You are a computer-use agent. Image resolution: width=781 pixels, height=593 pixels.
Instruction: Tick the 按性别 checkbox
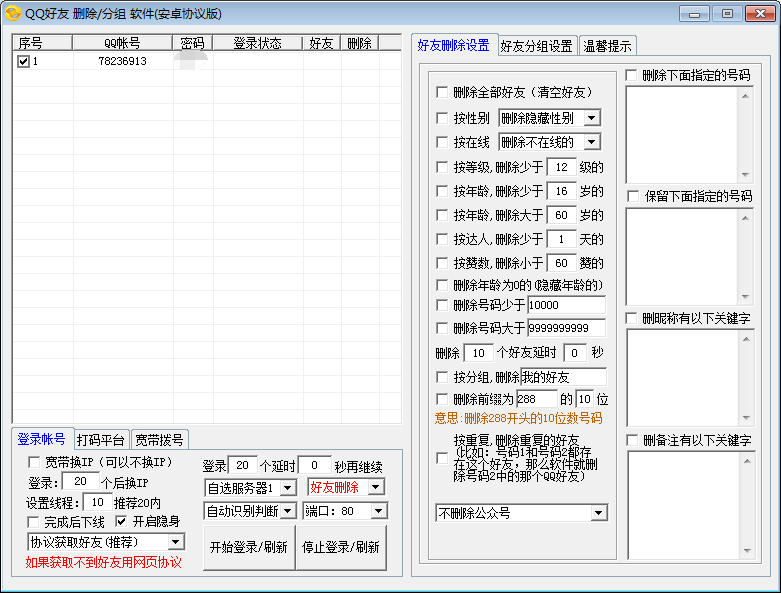click(441, 118)
